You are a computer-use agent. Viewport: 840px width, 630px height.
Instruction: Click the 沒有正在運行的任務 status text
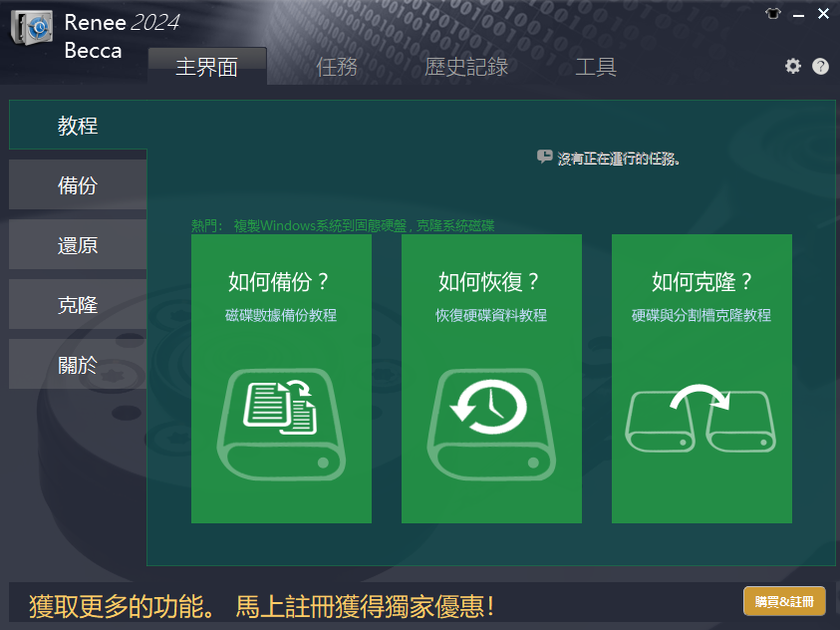(x=618, y=158)
